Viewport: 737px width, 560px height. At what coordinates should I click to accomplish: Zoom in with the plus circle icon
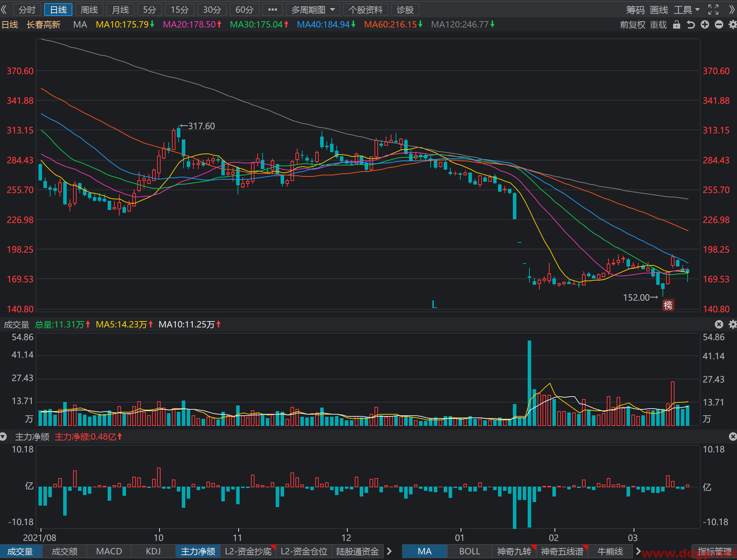coord(705,25)
